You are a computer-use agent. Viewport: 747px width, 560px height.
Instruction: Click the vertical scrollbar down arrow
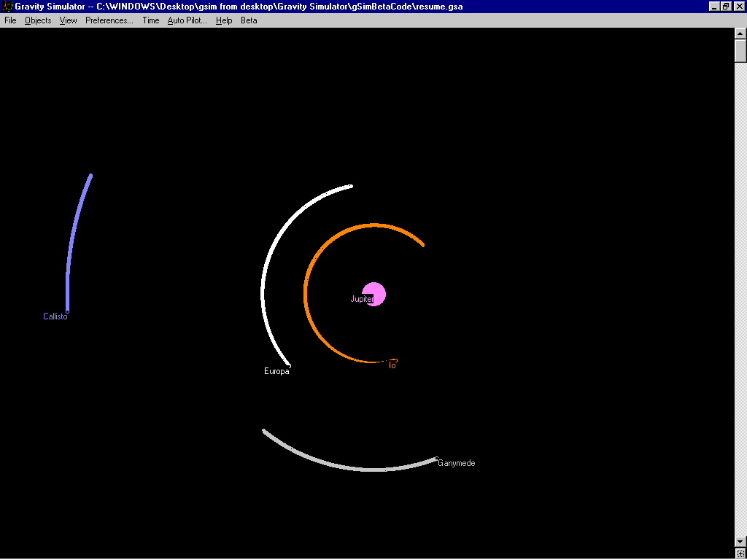click(740, 542)
